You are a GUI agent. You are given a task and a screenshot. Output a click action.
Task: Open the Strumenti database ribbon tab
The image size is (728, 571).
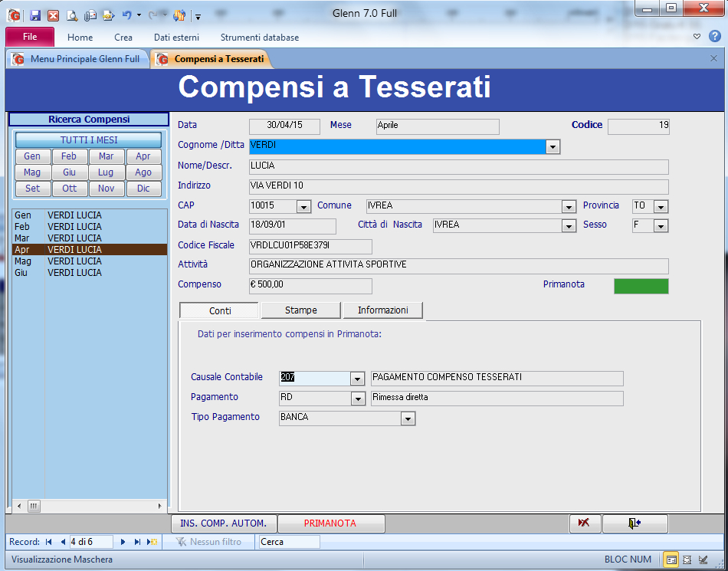[x=260, y=38]
